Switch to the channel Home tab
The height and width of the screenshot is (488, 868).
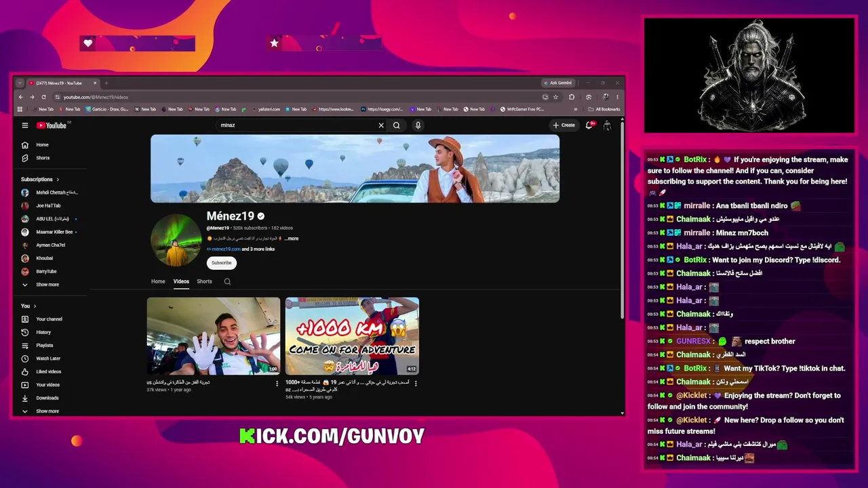(158, 281)
